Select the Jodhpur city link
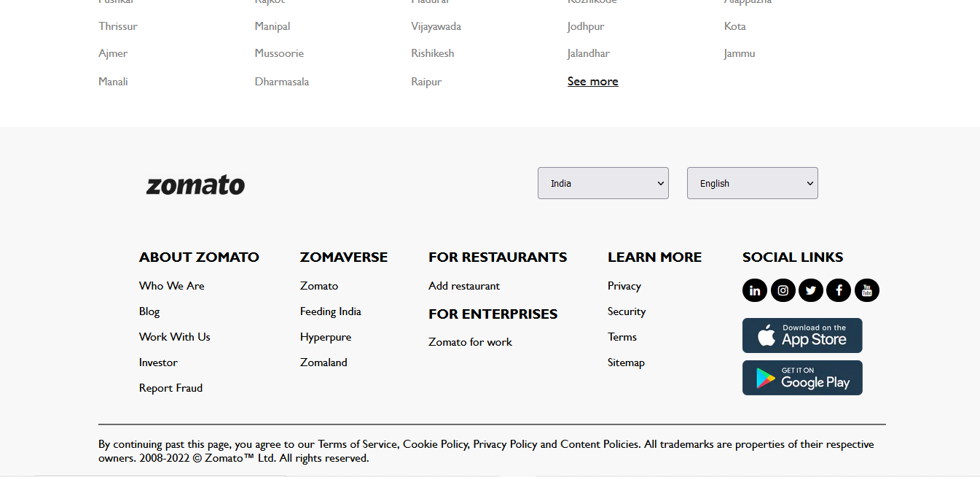Viewport: 980px width, 477px height. [x=586, y=26]
